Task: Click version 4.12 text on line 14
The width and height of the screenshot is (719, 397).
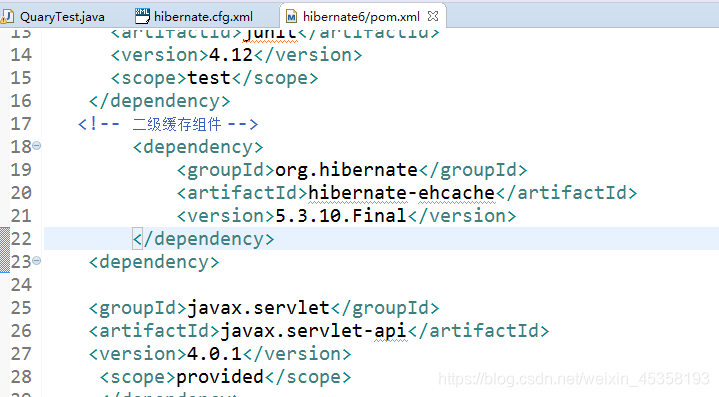Action: click(x=231, y=55)
